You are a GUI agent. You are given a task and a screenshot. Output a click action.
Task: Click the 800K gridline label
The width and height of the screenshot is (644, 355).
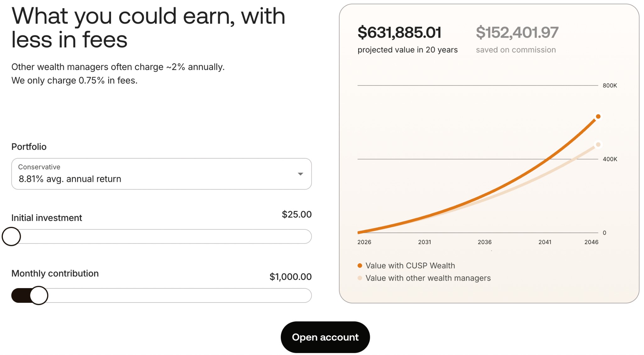(610, 85)
